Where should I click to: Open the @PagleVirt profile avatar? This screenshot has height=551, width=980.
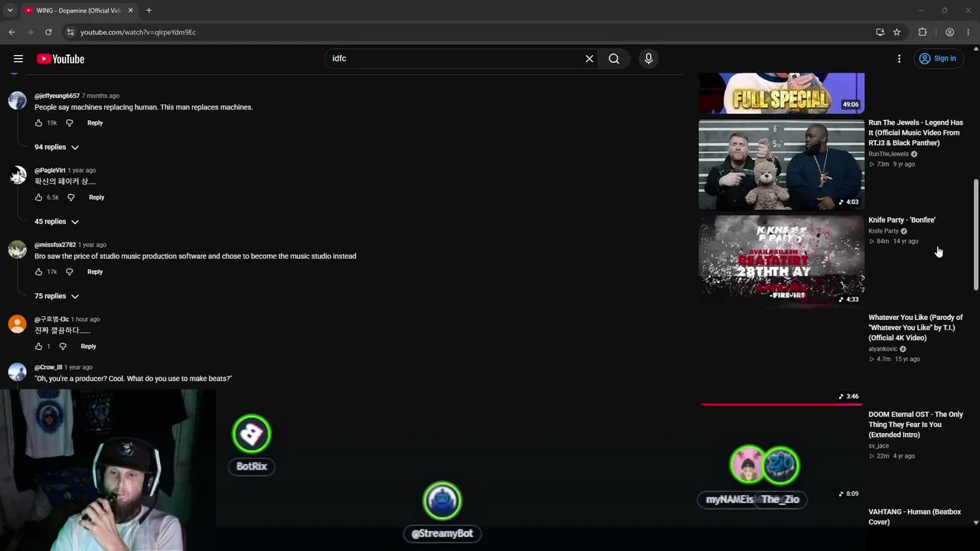[x=17, y=174]
